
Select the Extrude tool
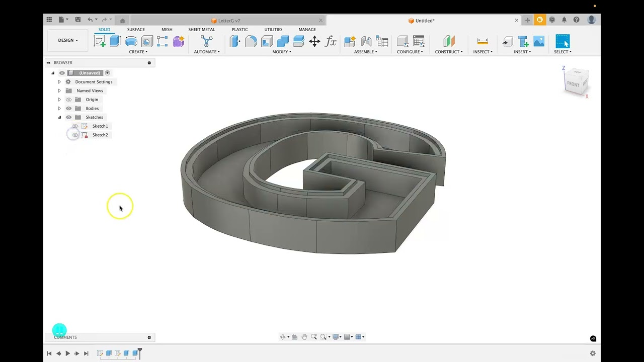(115, 41)
